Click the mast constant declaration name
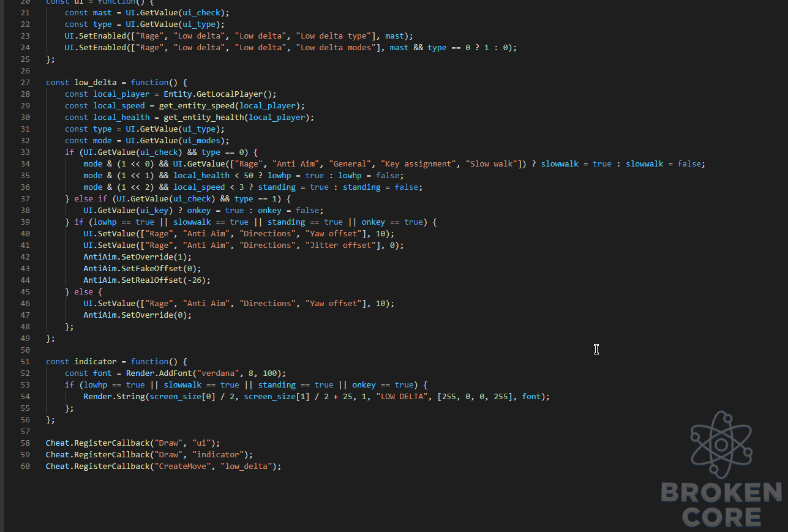The height and width of the screenshot is (532, 788). tap(103, 13)
